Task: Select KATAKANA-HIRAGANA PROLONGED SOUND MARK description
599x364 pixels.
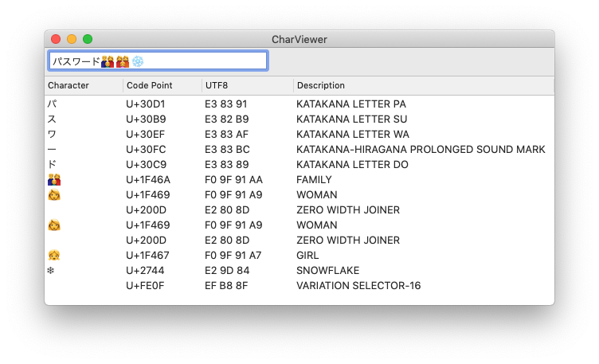Action: 421,149
